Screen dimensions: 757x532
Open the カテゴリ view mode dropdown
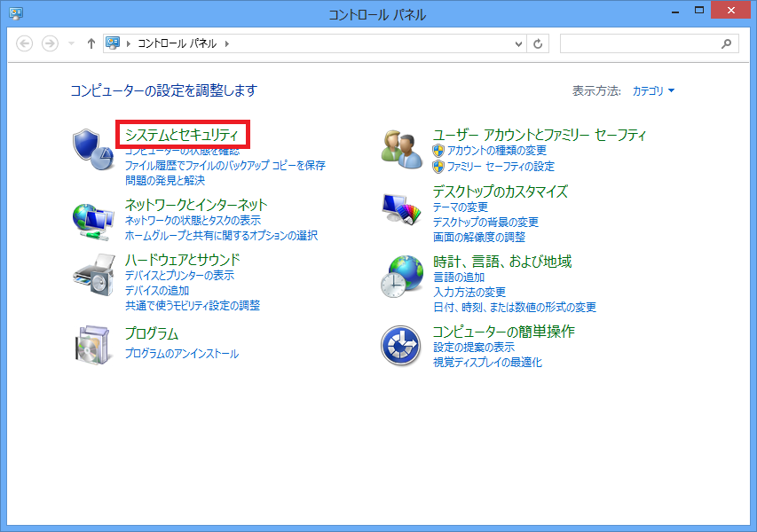[653, 90]
